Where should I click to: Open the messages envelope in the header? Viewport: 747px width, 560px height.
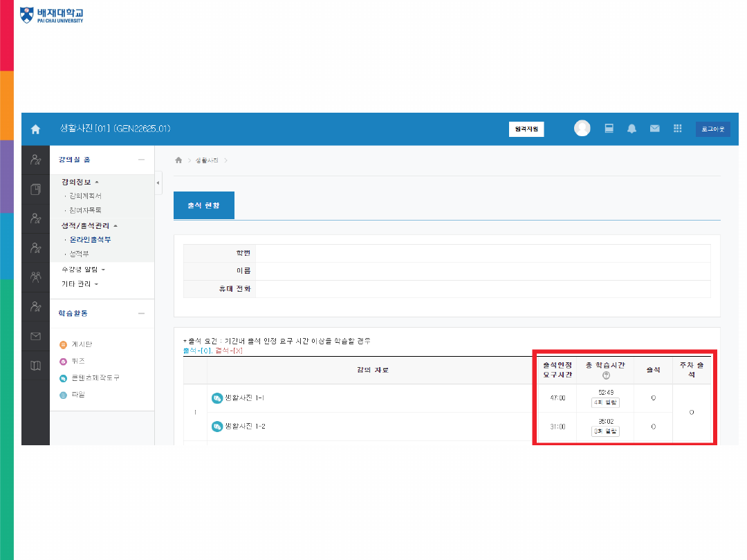654,129
